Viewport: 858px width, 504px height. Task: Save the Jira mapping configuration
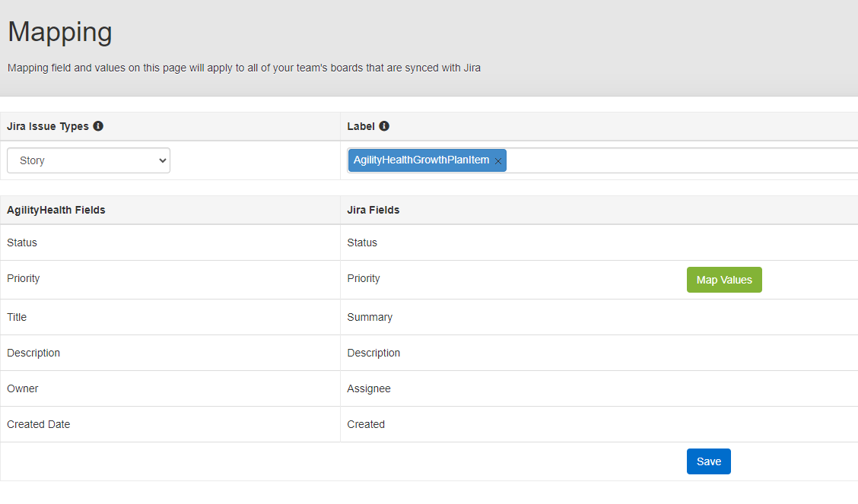(708, 461)
